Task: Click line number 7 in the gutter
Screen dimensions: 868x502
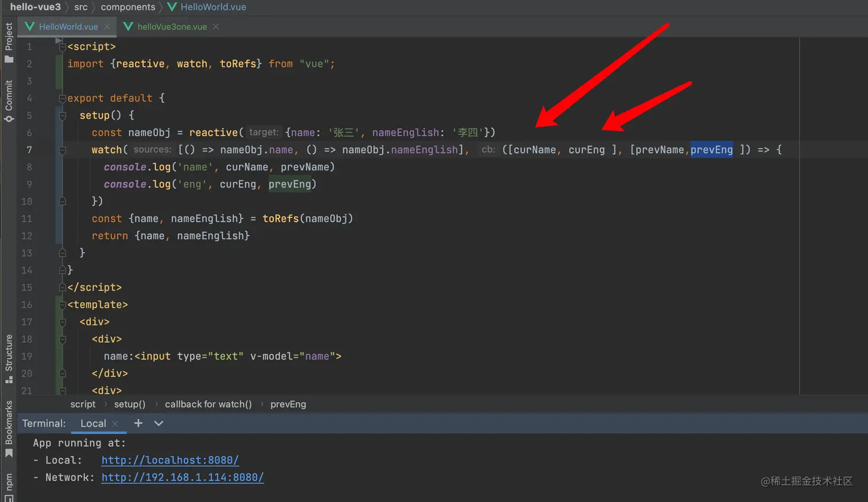Action: (x=29, y=150)
